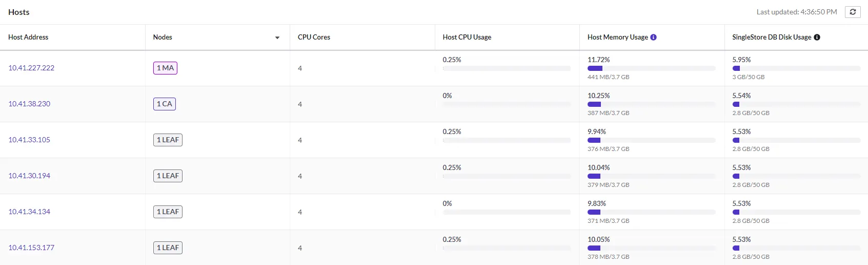Click Host CPU Usage column header
868x265 pixels.
click(467, 37)
